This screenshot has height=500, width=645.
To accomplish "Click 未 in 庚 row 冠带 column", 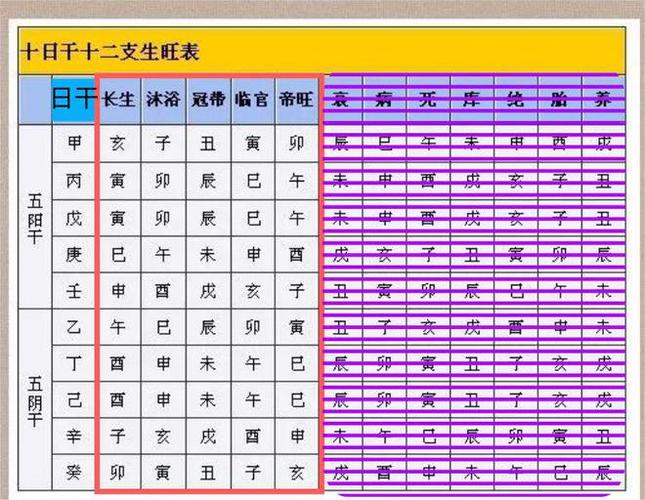I will coord(208,255).
